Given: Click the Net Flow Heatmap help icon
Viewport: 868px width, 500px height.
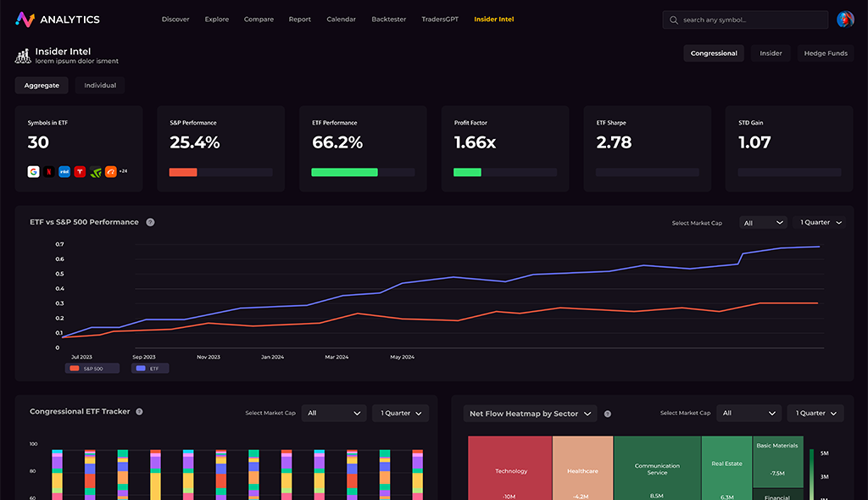Looking at the screenshot, I should click(607, 414).
